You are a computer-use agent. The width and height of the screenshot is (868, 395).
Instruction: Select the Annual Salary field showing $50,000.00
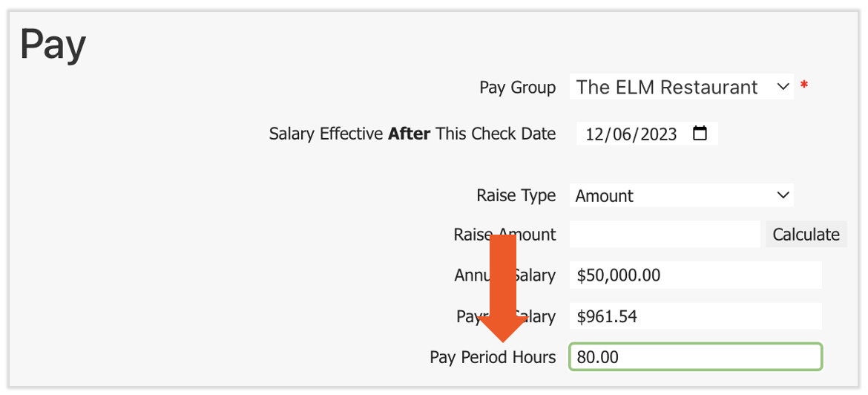695,275
